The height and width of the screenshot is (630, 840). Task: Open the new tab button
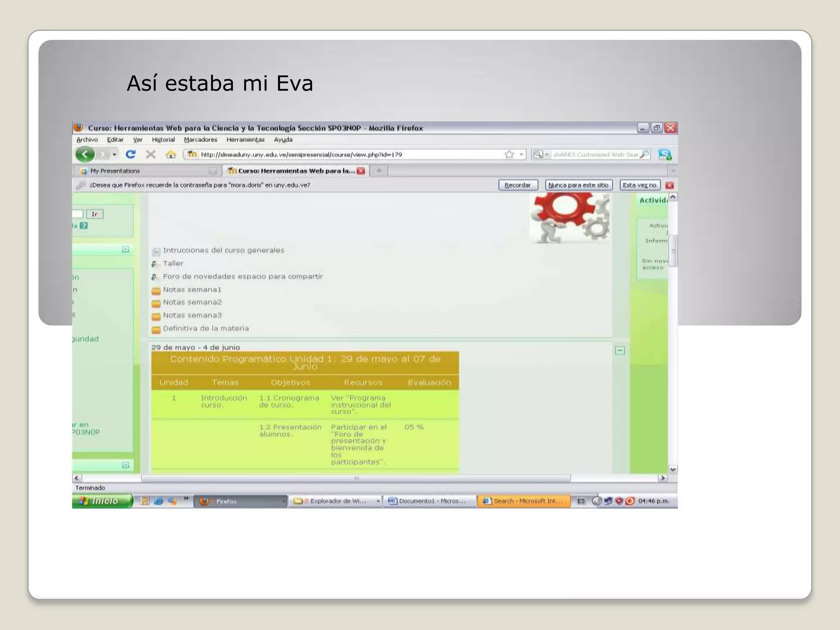tap(379, 171)
